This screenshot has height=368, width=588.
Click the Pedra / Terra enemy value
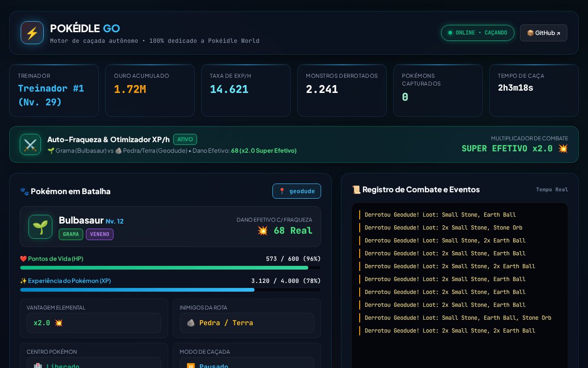click(x=247, y=323)
